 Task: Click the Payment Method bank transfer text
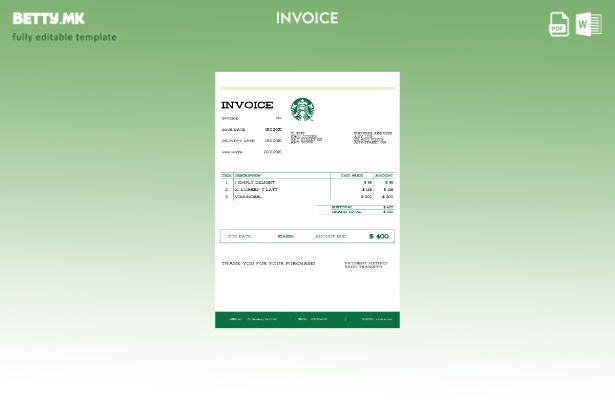pos(365,265)
